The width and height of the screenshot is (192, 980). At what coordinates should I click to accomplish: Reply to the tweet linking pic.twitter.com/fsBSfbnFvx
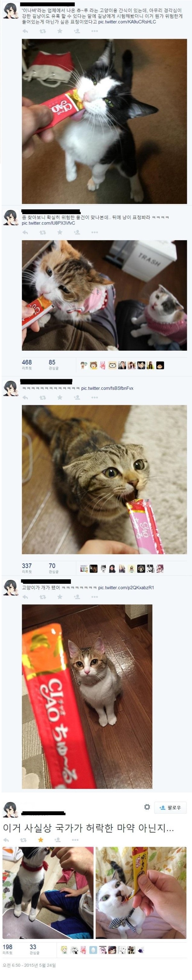click(x=25, y=397)
